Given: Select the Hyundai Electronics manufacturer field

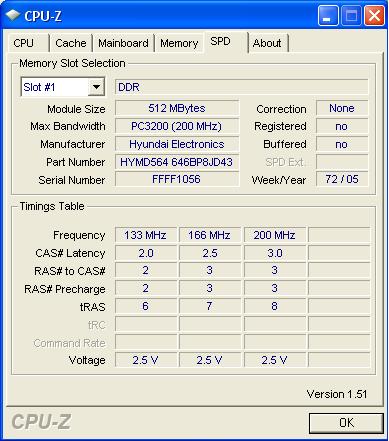Looking at the screenshot, I should click(177, 144).
